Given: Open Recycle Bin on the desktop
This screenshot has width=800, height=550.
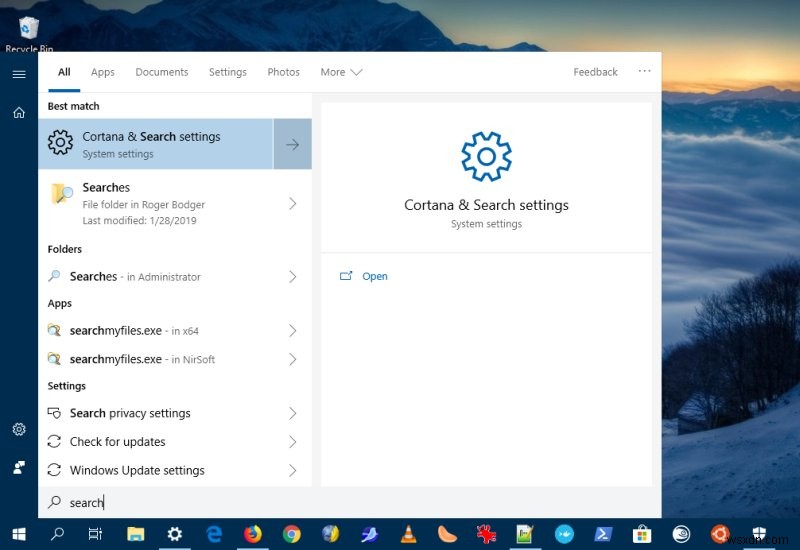Looking at the screenshot, I should point(29,35).
